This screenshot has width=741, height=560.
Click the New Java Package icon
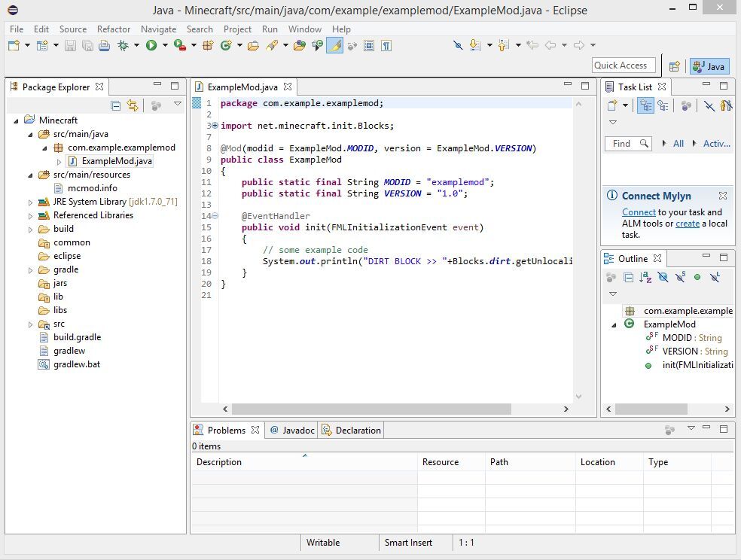(209, 45)
